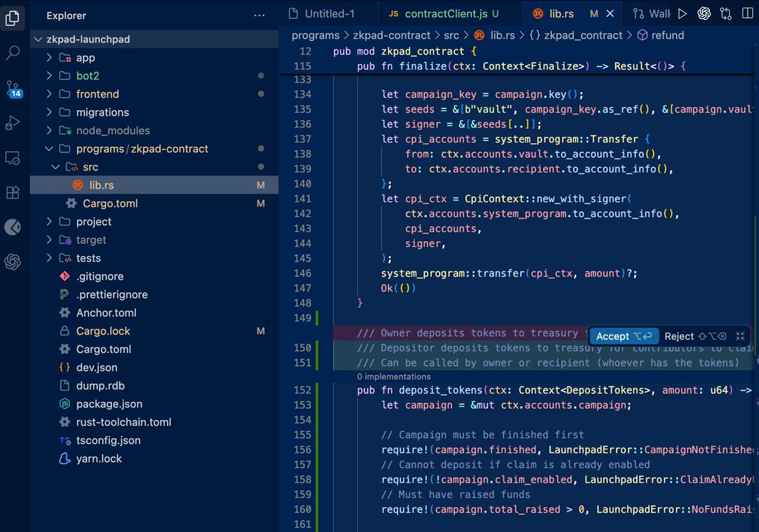759x532 pixels.
Task: Collapse the Accept/Reject diff toolbar
Action: coord(741,337)
